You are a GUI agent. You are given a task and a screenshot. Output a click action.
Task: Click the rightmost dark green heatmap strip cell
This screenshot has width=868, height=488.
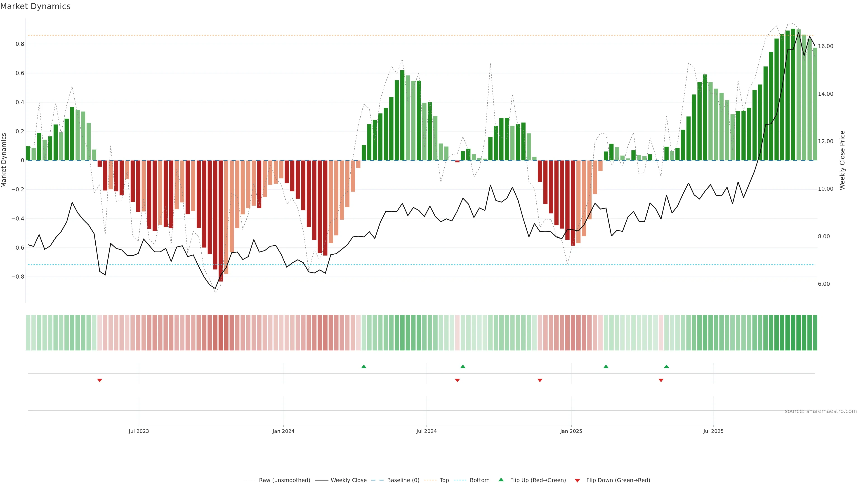click(x=815, y=332)
